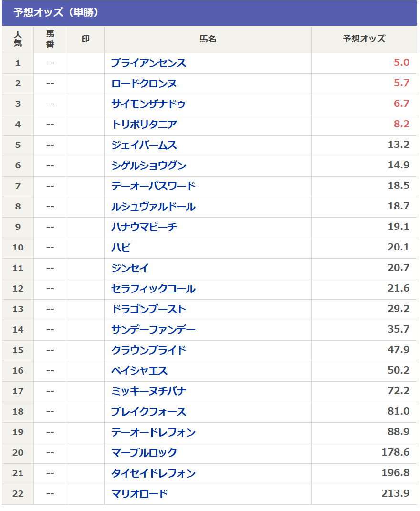420x511 pixels.
Task: Open トリポリタニア horse page
Action: point(144,125)
